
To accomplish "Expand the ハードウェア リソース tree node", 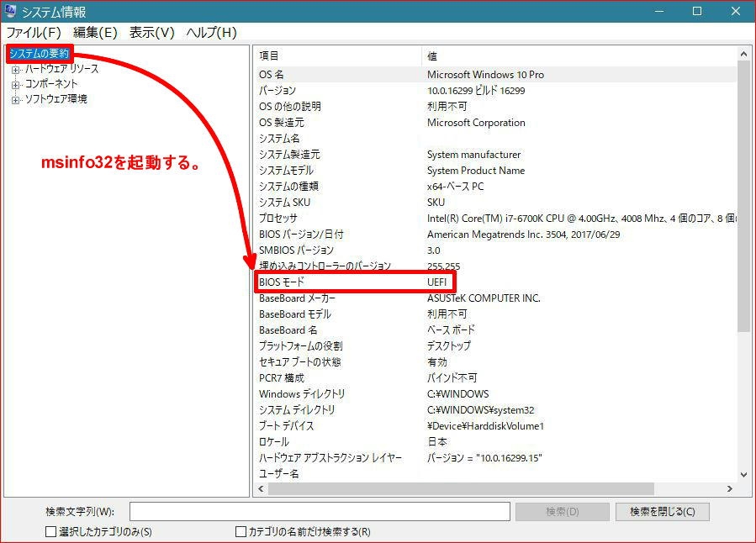I will click(15, 68).
